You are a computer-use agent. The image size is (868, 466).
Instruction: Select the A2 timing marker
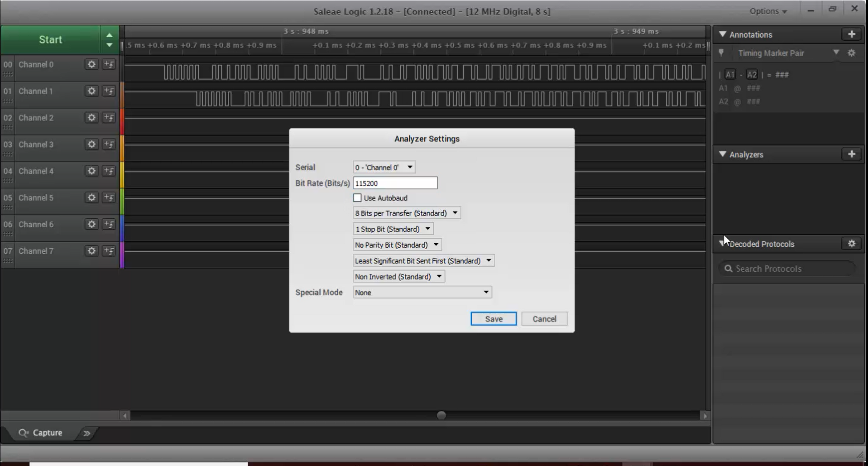(x=752, y=75)
